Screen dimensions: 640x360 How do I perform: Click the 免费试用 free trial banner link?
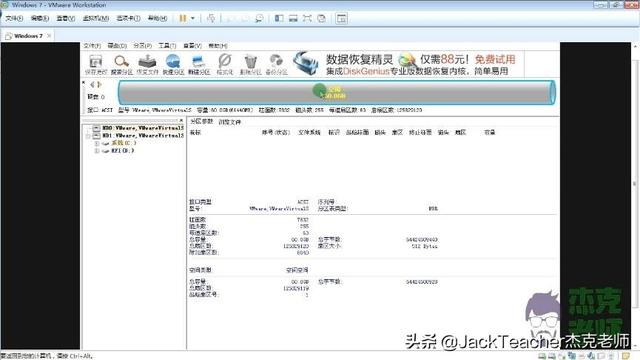coord(495,59)
